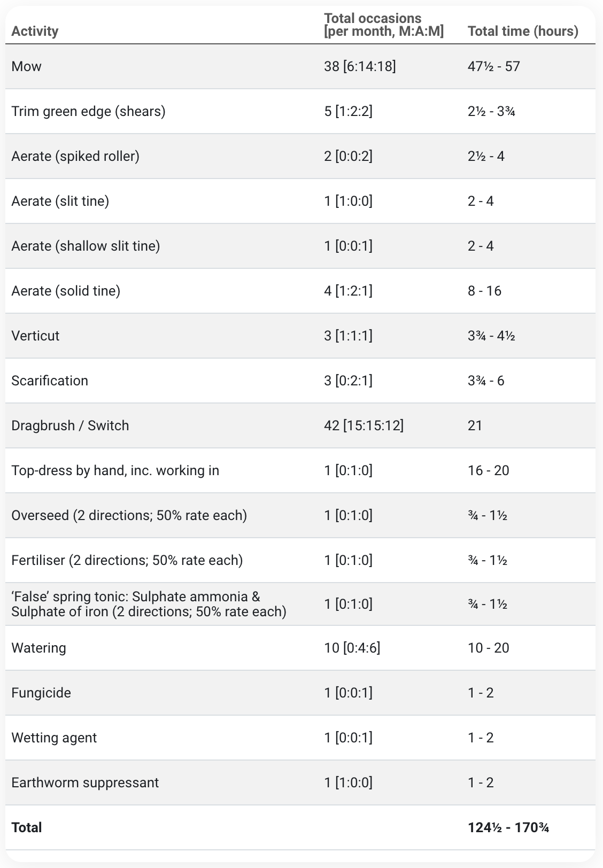Click the Overseed (2 directions) activity cell
This screenshot has height=868, width=603.
129,515
